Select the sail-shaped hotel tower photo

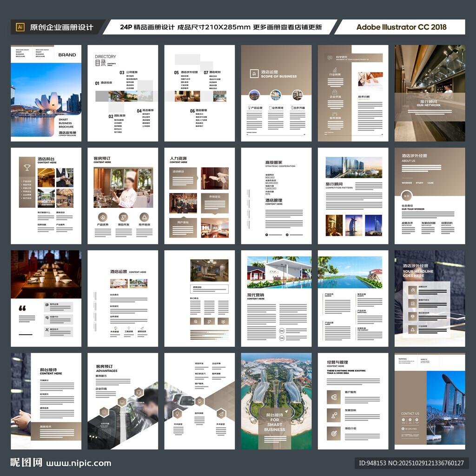[354, 225]
